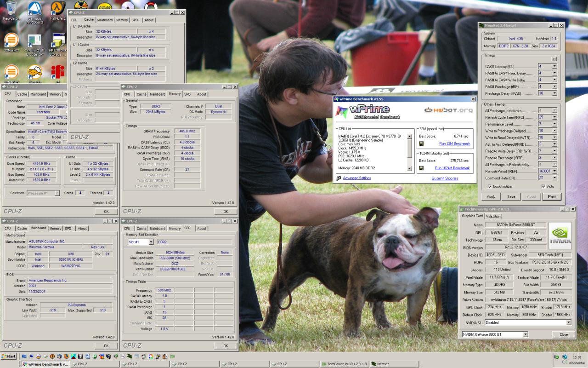Screen dimensions: 588x368
Task: Open the Start menu
Action: point(9,356)
